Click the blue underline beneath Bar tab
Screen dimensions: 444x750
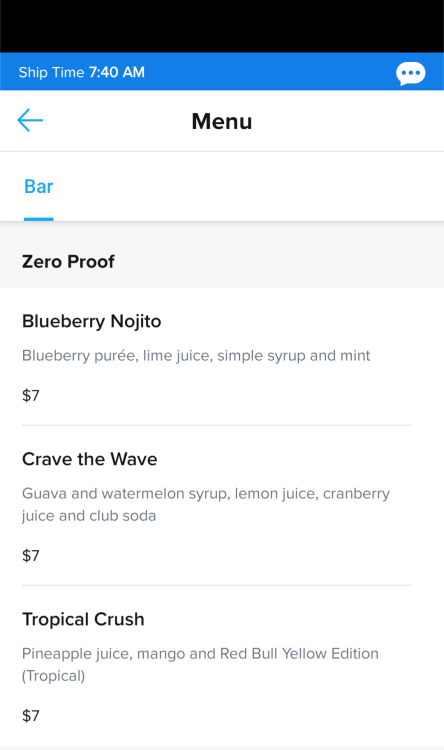39,219
